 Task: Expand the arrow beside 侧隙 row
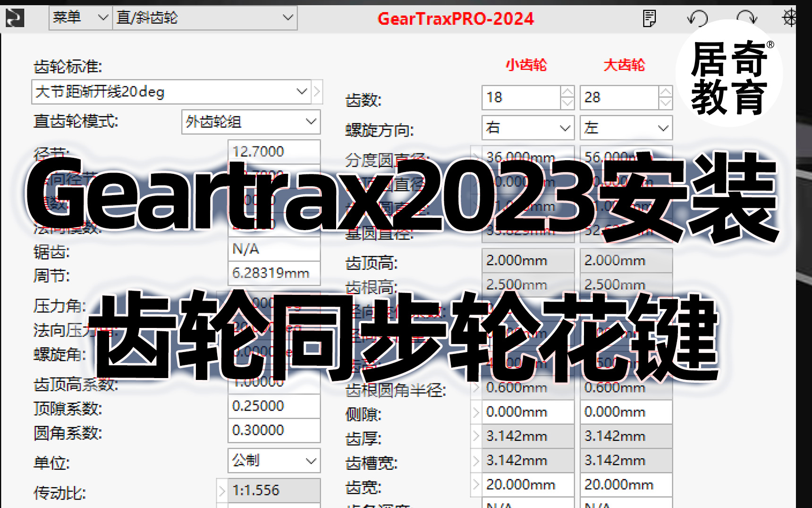[476, 413]
